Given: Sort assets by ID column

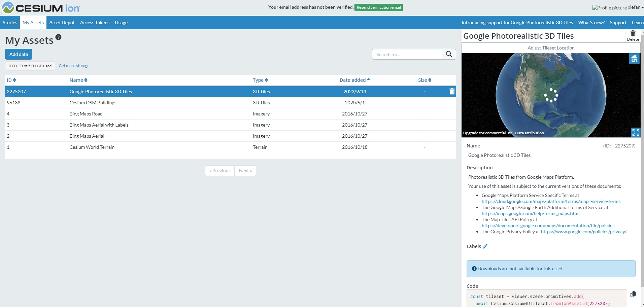Looking at the screenshot, I should 11,80.
